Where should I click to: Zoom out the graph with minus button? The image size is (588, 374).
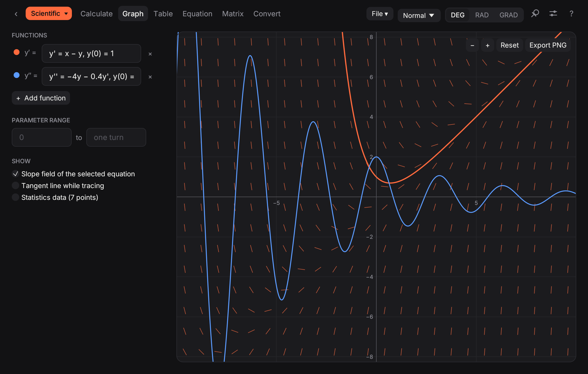coord(472,45)
